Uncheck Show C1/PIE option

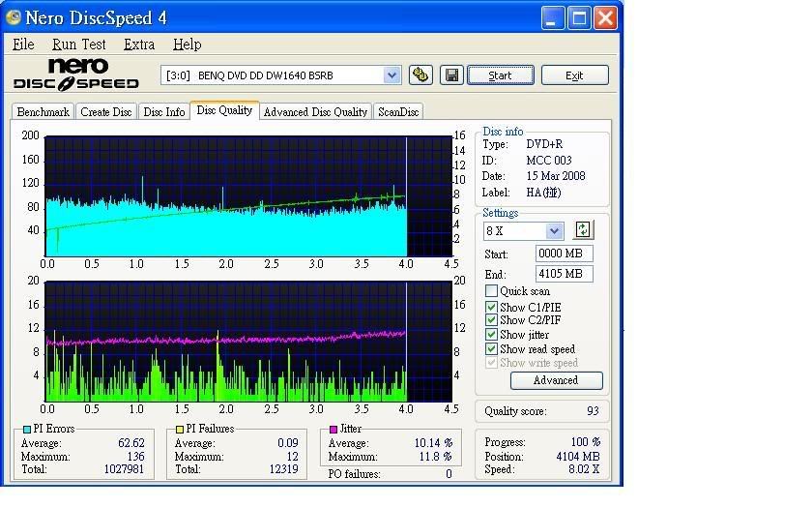click(x=491, y=307)
